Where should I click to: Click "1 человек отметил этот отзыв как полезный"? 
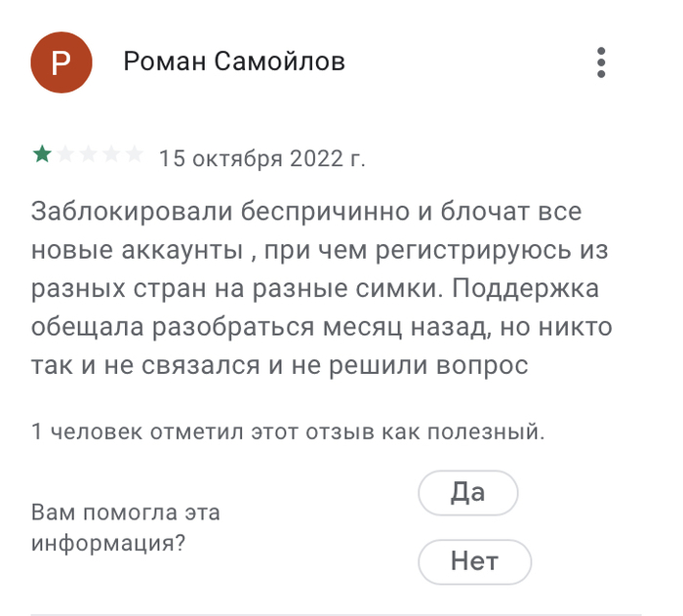pyautogui.click(x=288, y=431)
